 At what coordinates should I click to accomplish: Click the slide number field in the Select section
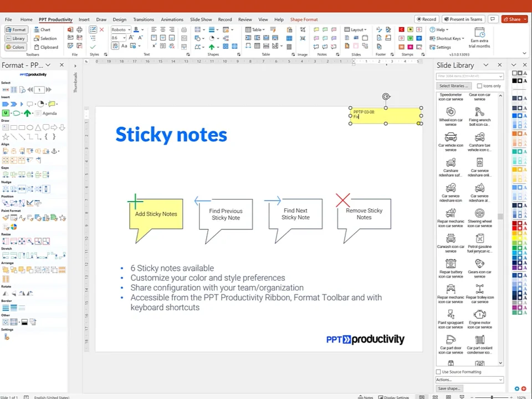pos(39,90)
